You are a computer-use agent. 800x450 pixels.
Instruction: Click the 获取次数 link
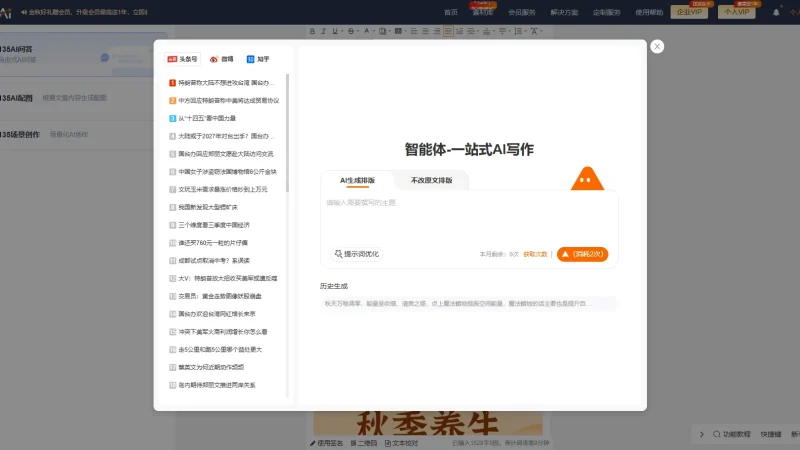(536, 254)
